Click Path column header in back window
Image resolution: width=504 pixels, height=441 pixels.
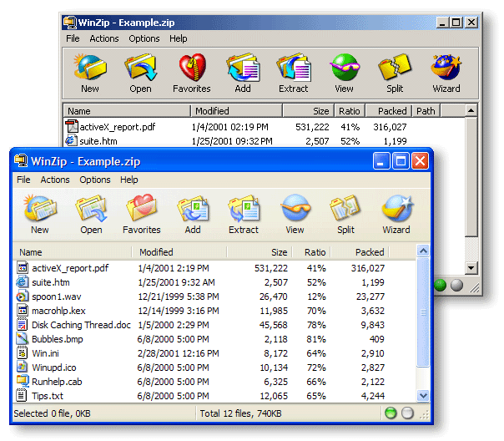click(426, 110)
